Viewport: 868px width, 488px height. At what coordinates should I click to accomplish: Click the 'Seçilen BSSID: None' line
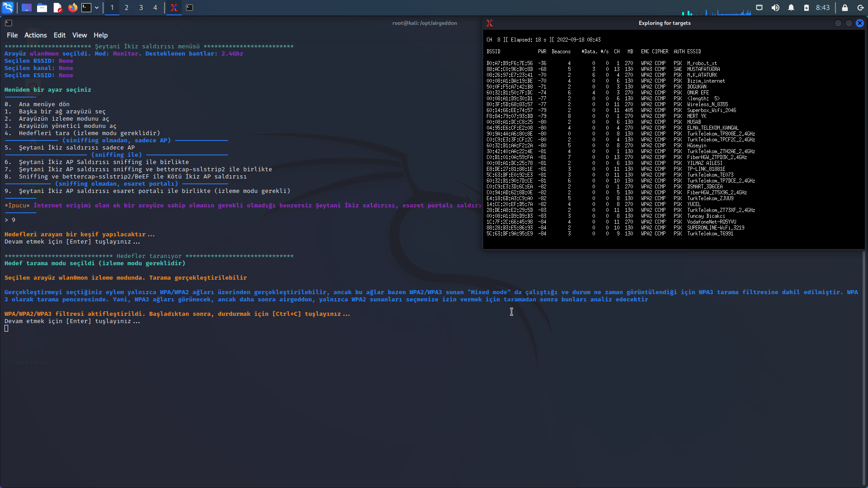point(39,61)
